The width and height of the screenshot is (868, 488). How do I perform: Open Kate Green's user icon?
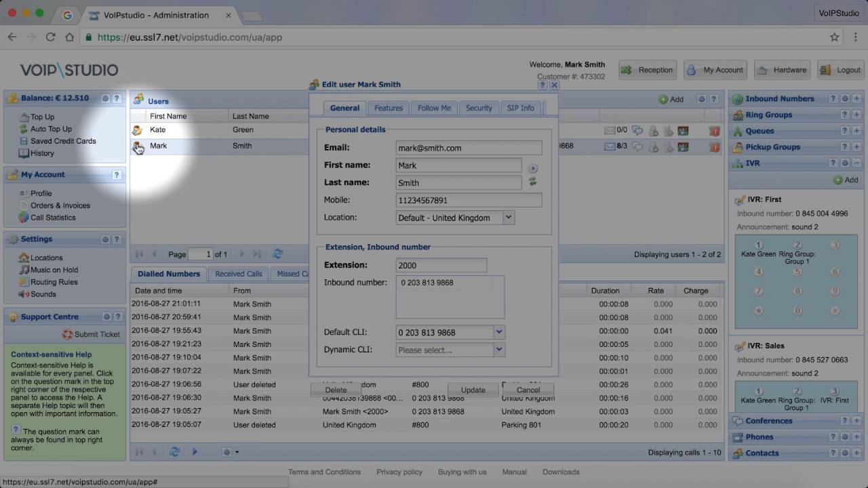coord(137,130)
